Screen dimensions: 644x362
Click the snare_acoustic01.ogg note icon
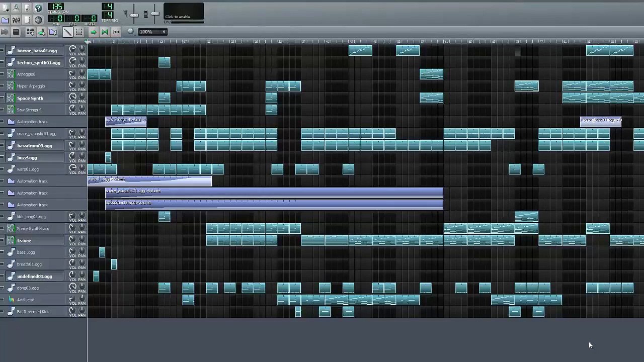click(11, 134)
